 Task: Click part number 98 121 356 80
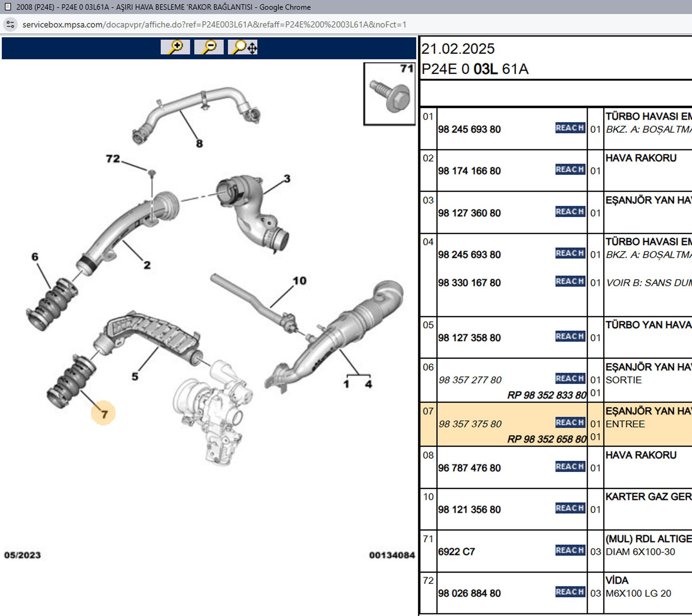[469, 510]
